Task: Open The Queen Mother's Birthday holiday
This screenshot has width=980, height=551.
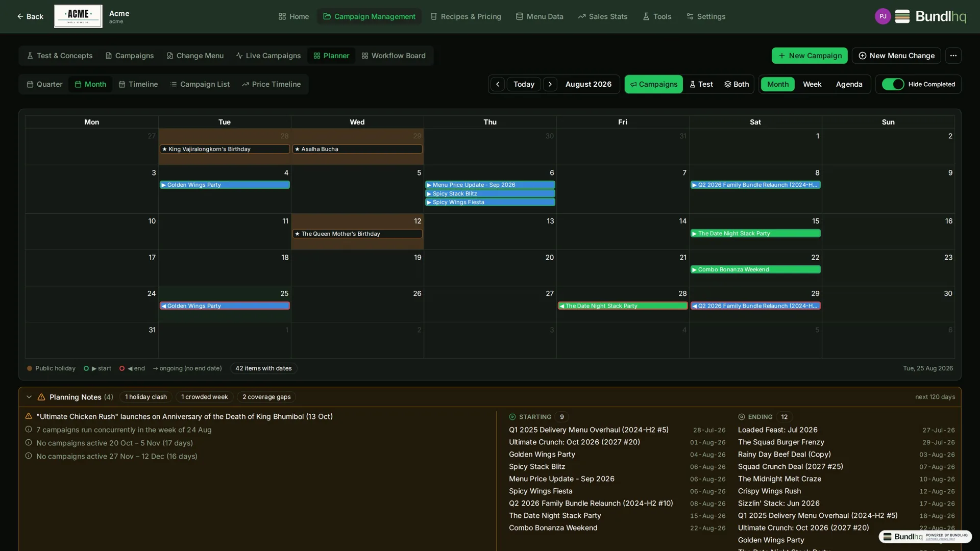Action: pos(357,234)
